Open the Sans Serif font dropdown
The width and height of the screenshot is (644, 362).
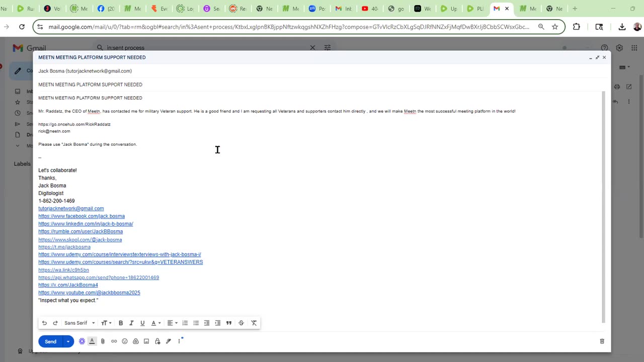(79, 323)
